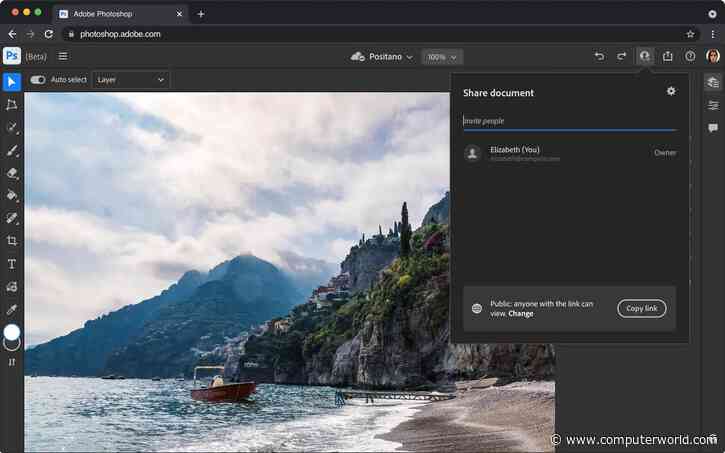Click the Copy link button
Viewport: 725px width, 453px height.
[x=641, y=308]
